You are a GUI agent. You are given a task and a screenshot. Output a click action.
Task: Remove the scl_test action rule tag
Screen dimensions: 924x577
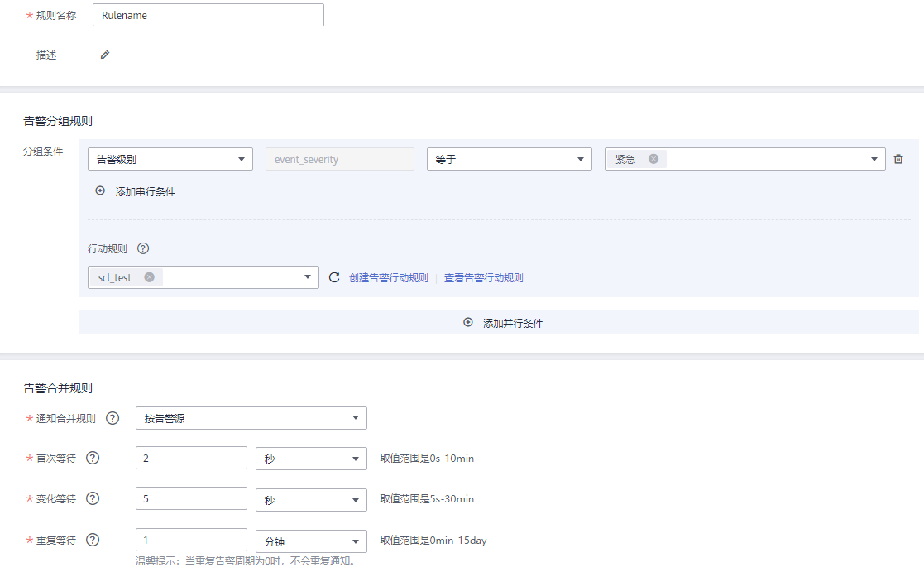tap(149, 277)
